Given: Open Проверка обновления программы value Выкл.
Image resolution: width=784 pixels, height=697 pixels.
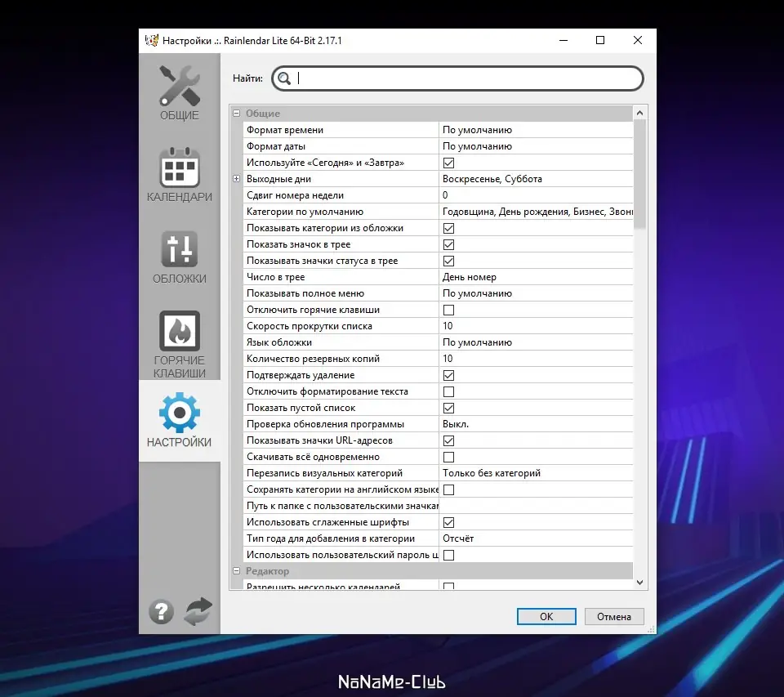Looking at the screenshot, I should (536, 424).
